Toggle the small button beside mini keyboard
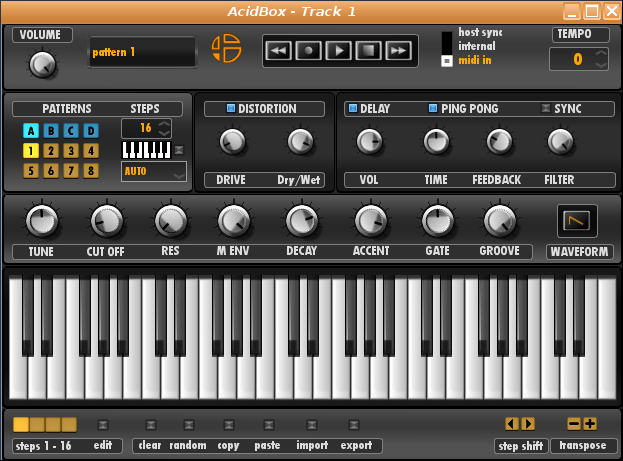 179,150
